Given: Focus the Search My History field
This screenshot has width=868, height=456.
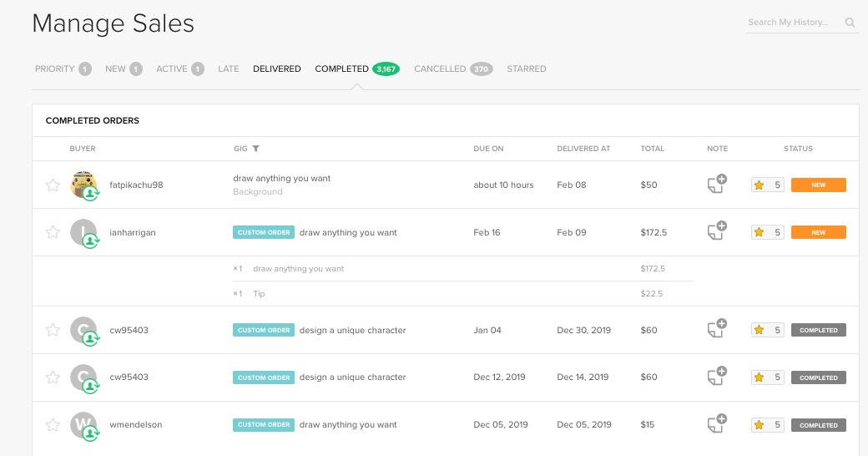Looking at the screenshot, I should (793, 23).
